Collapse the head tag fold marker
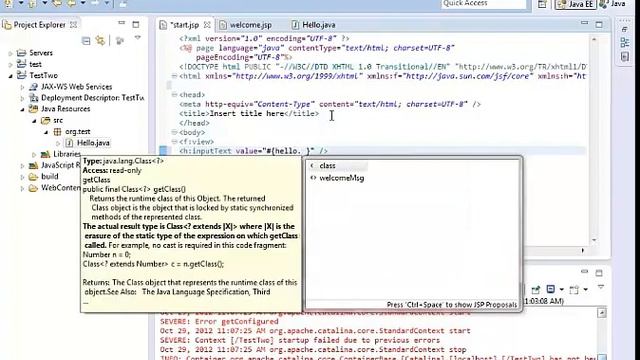 [174, 95]
